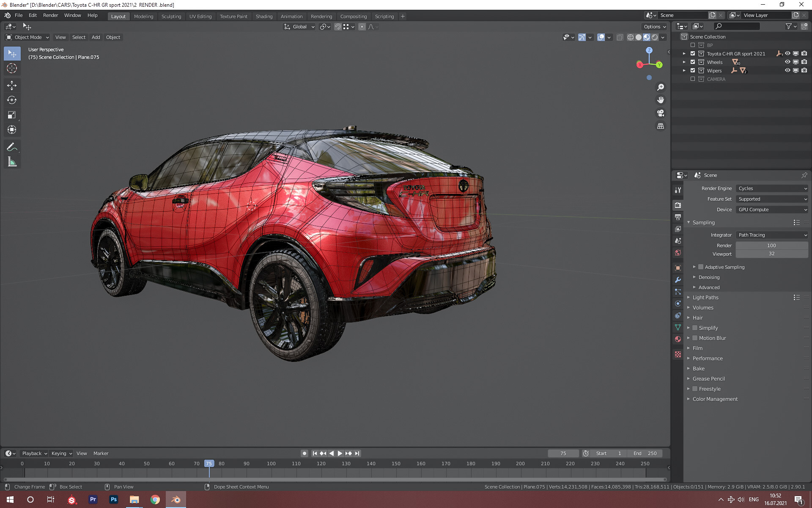
Task: Toggle camera view in viewport
Action: pyautogui.click(x=660, y=113)
